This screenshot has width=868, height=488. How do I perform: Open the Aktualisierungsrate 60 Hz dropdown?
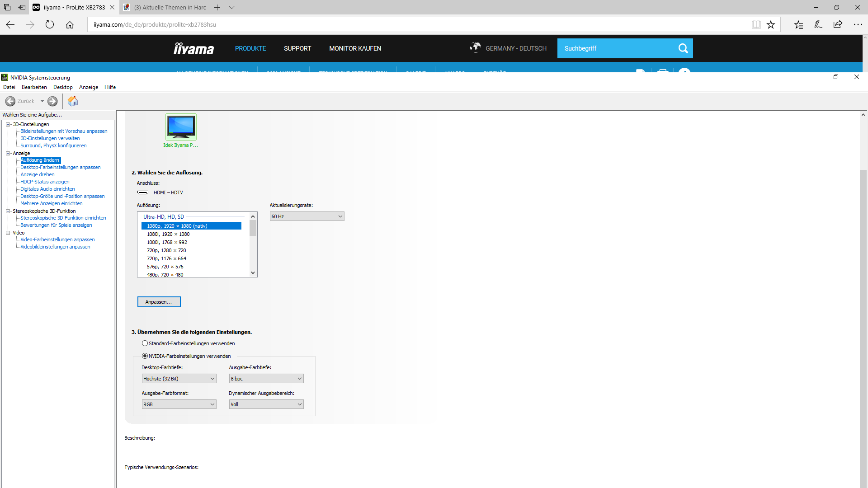[307, 216]
